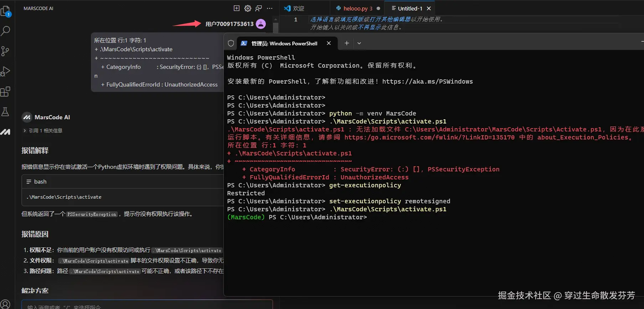Open the Extensions view
The width and height of the screenshot is (644, 309).
(6, 91)
